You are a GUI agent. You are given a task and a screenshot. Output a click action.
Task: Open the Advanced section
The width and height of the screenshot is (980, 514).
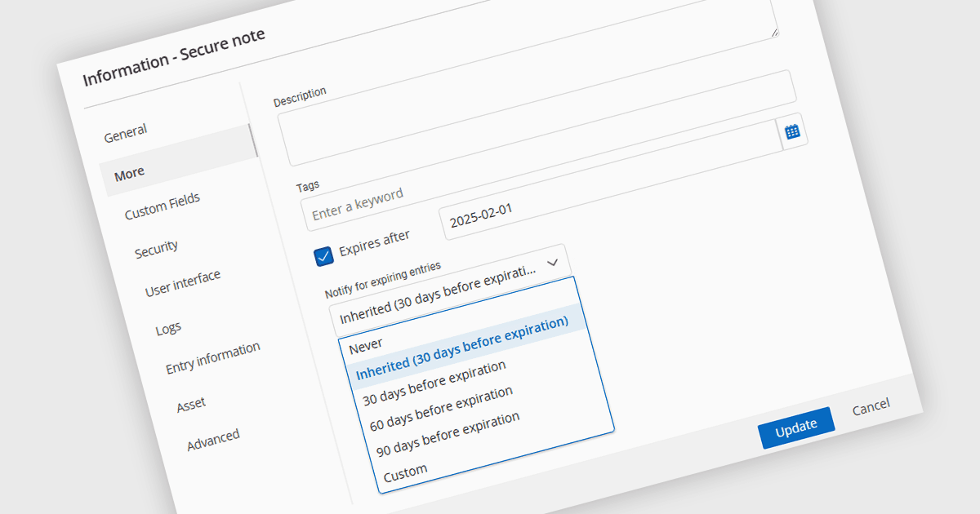click(213, 439)
